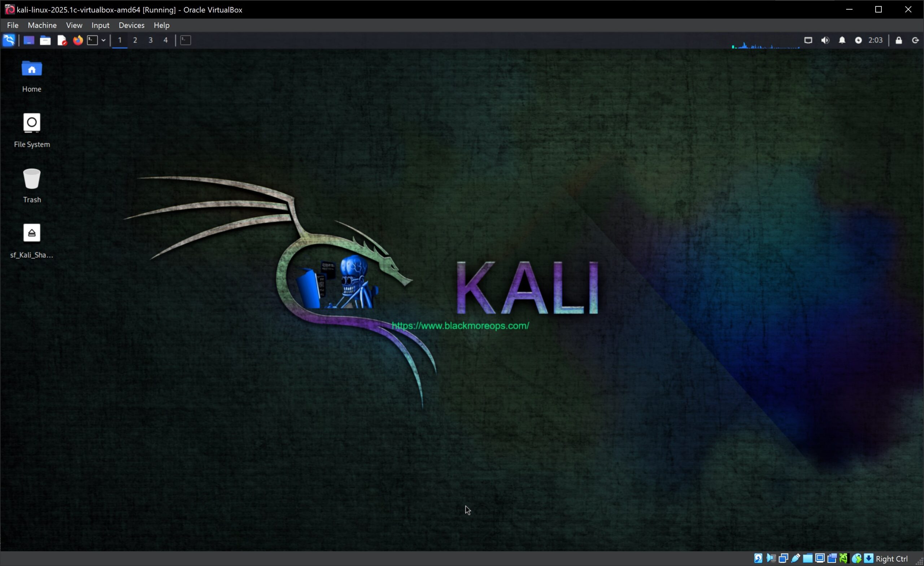Open the terminal emulator launcher

[92, 40]
